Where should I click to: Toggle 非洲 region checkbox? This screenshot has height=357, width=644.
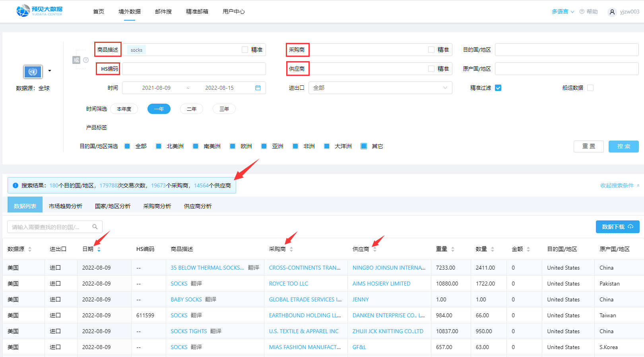pyautogui.click(x=295, y=146)
